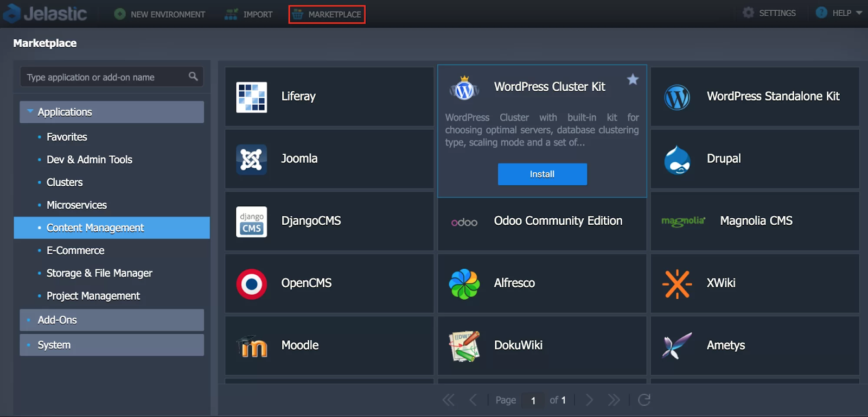Expand the System section

(x=112, y=345)
